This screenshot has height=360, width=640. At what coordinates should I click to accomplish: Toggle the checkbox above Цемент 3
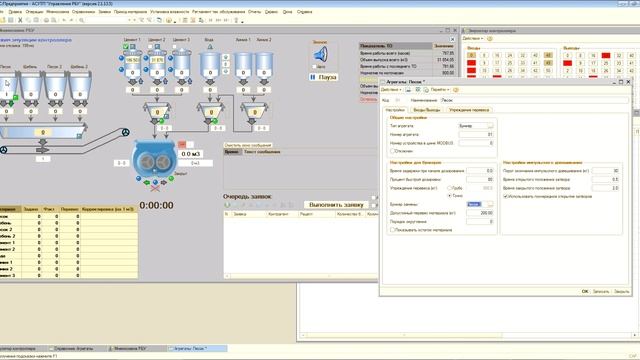coord(175,47)
